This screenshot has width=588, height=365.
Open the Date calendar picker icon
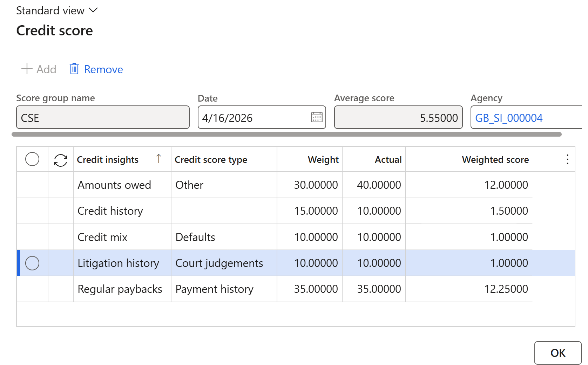pyautogui.click(x=317, y=117)
